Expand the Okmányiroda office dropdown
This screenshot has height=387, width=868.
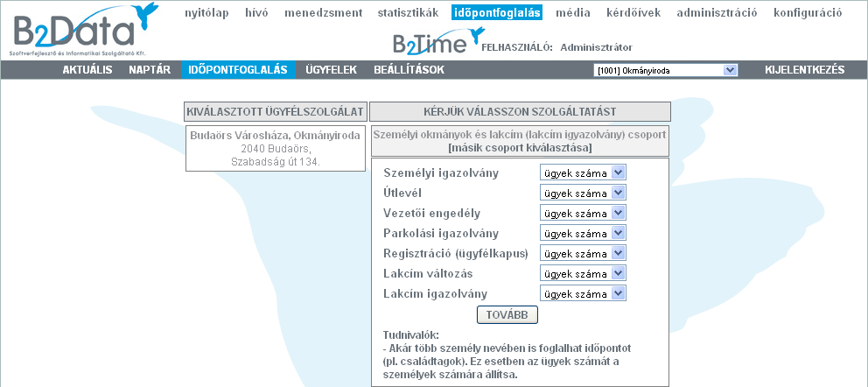click(666, 71)
